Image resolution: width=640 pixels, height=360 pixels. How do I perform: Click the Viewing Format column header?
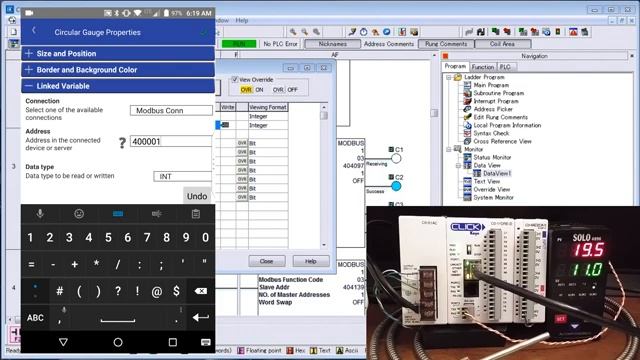[x=268, y=107]
